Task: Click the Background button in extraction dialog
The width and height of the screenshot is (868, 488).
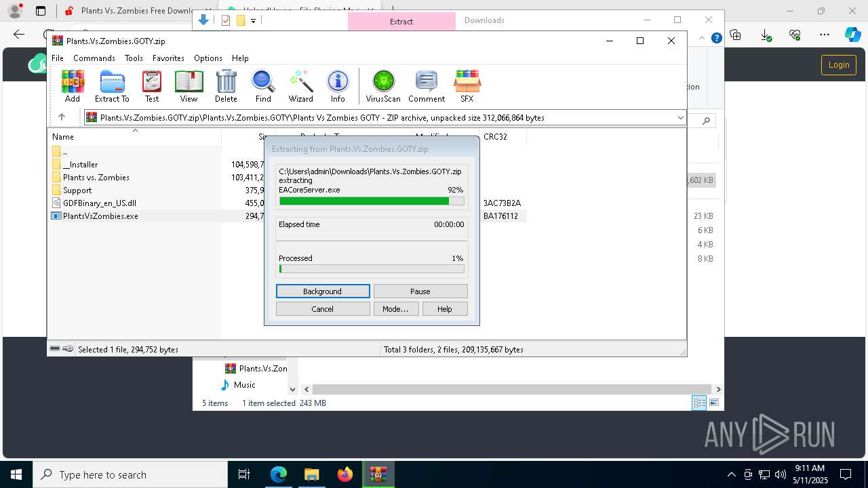Action: tap(323, 291)
